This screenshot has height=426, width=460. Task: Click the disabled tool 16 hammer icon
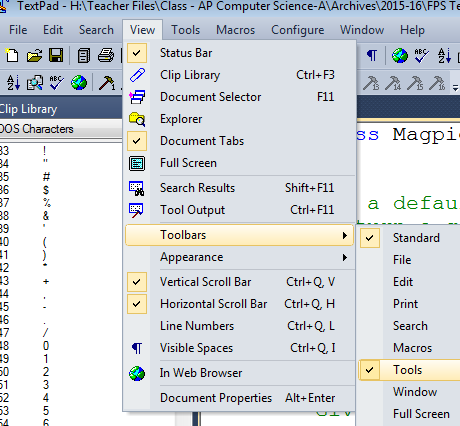(x=437, y=83)
